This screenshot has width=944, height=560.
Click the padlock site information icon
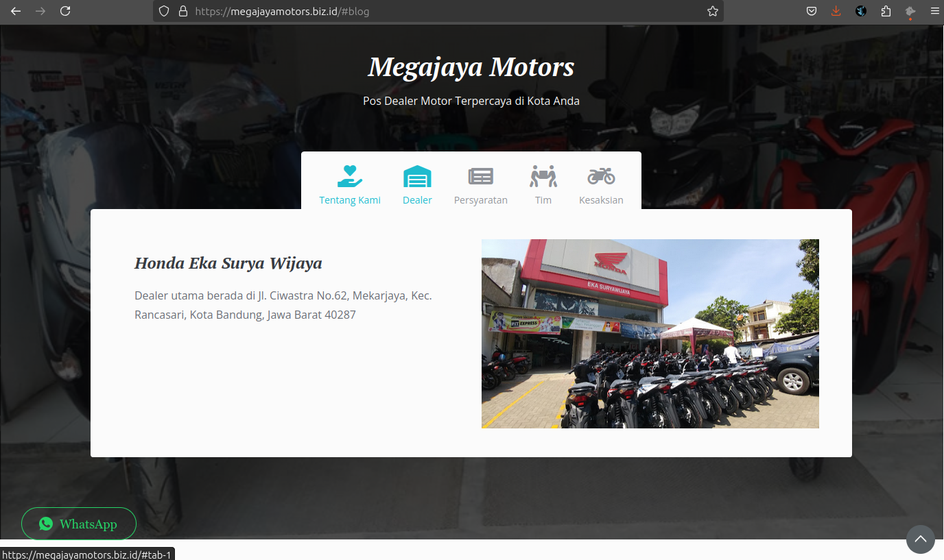pos(182,11)
